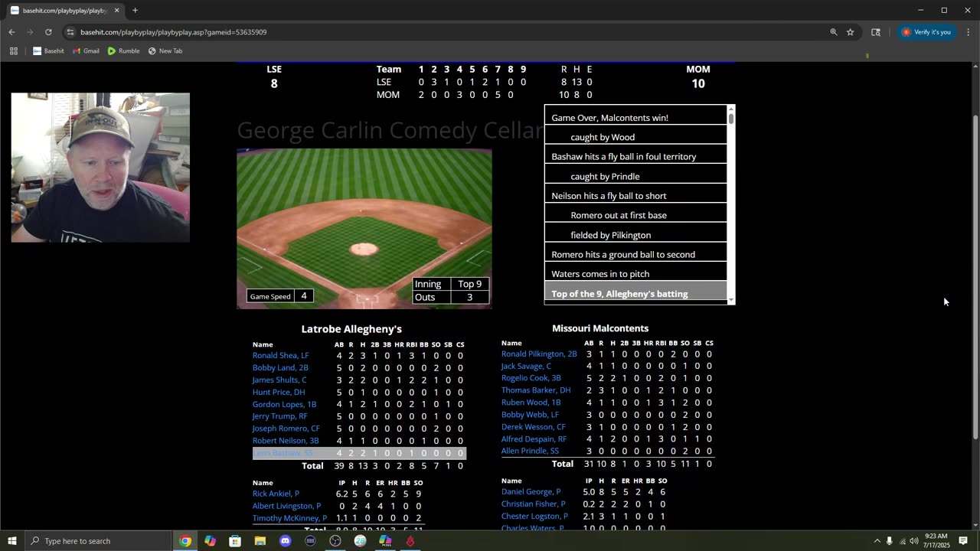Reload the basehit page
This screenshot has height=551, width=980.
click(x=48, y=32)
